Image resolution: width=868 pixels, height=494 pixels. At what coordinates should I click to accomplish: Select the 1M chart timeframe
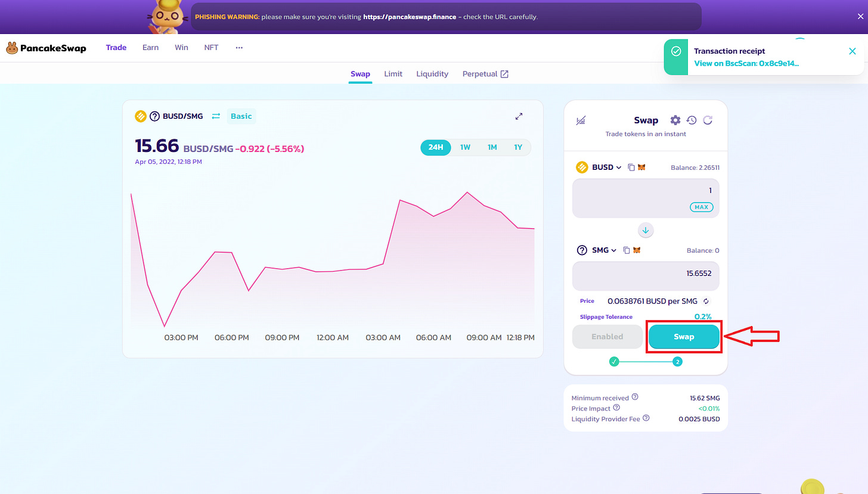(x=492, y=147)
